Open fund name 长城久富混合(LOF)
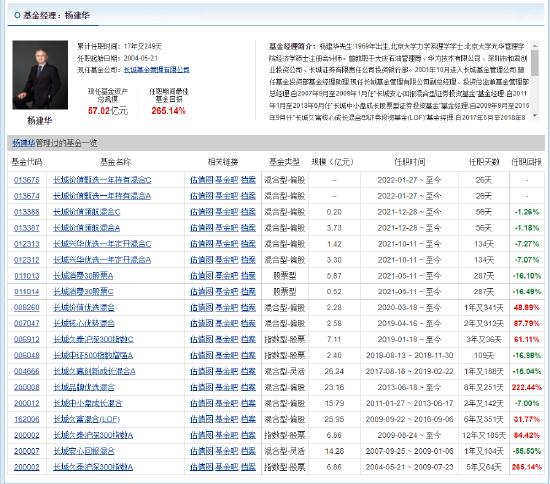Screen dimensions: 550x484 pos(86,419)
